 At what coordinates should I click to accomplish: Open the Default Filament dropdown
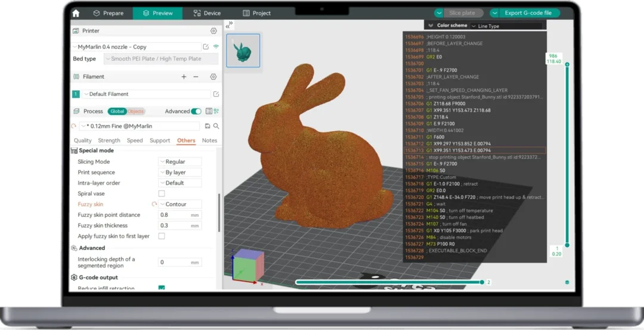point(146,94)
